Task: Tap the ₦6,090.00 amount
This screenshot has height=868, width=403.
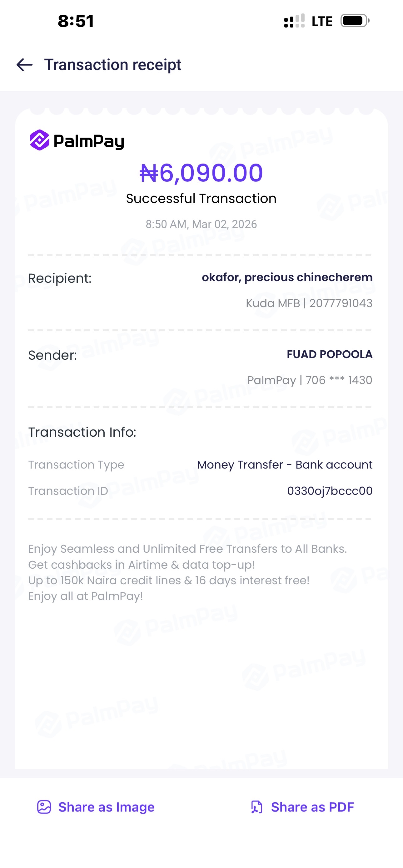Action: (201, 173)
